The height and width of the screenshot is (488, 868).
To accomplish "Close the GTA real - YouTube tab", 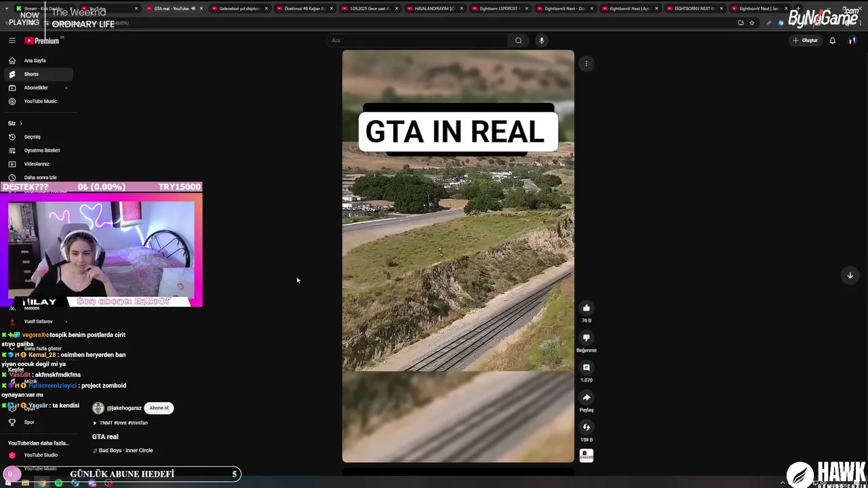I will pyautogui.click(x=201, y=9).
